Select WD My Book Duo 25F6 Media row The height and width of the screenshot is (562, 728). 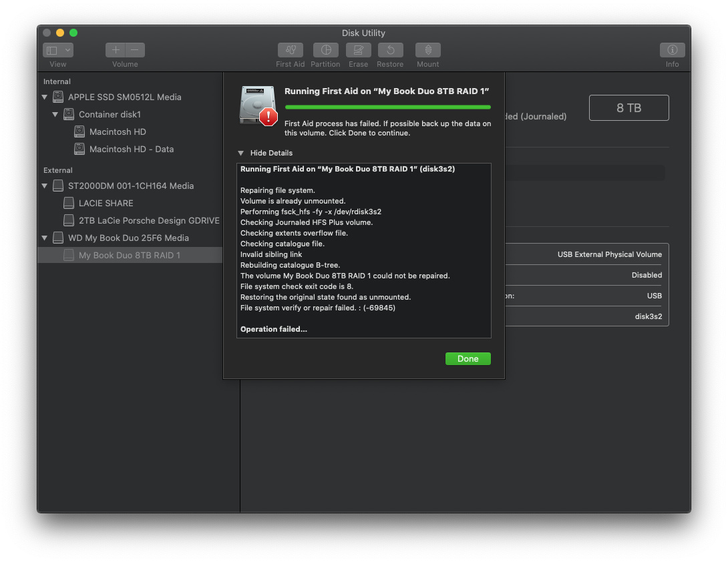[x=130, y=238]
